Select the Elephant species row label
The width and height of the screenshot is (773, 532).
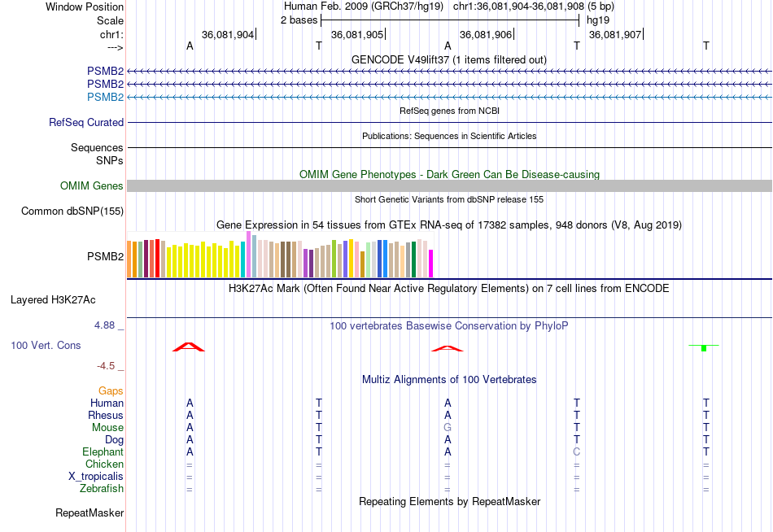click(103, 452)
